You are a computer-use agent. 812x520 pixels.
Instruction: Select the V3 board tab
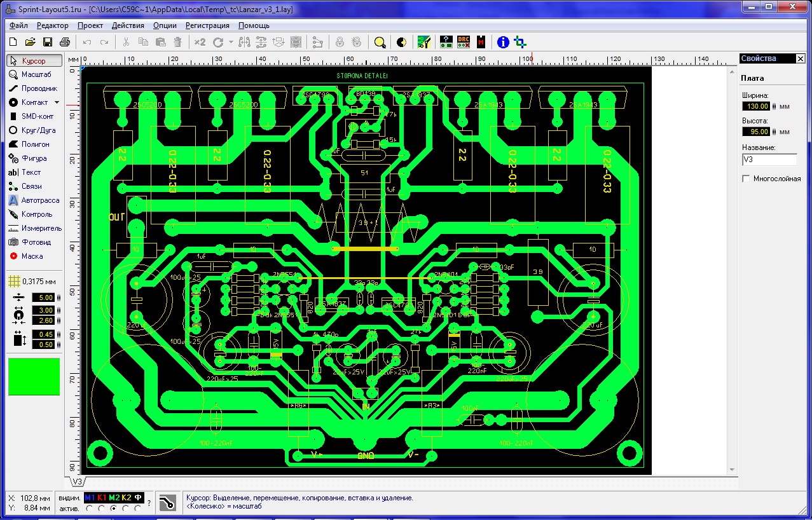(76, 481)
